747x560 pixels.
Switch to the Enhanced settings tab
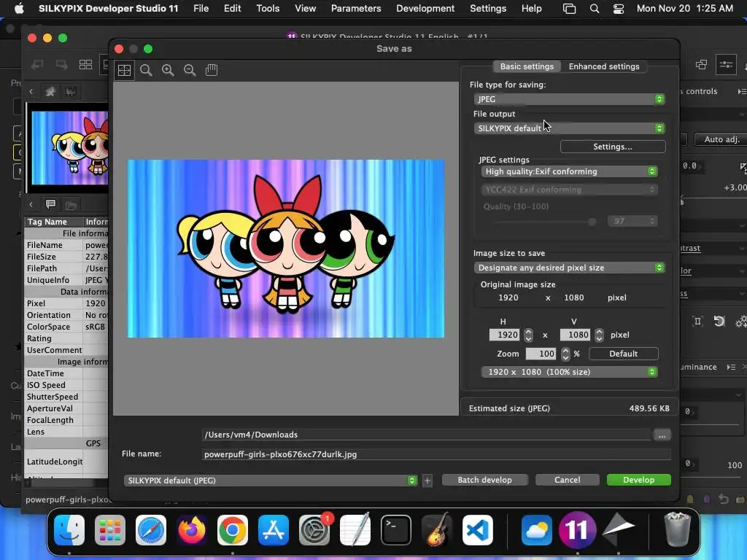pyautogui.click(x=604, y=66)
